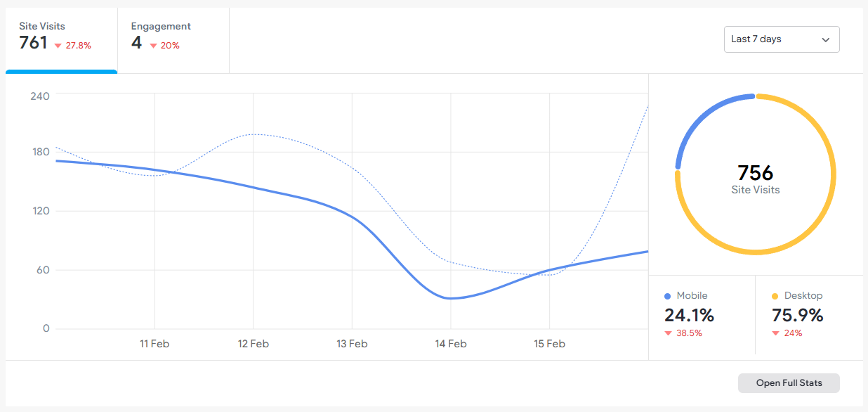Click the Open Full Stats button

pyautogui.click(x=789, y=382)
